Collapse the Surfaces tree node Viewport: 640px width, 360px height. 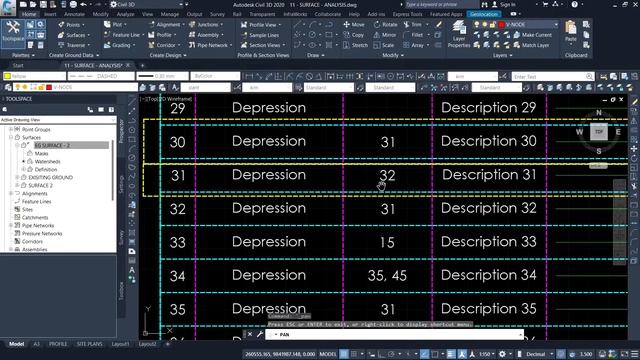click(x=11, y=138)
